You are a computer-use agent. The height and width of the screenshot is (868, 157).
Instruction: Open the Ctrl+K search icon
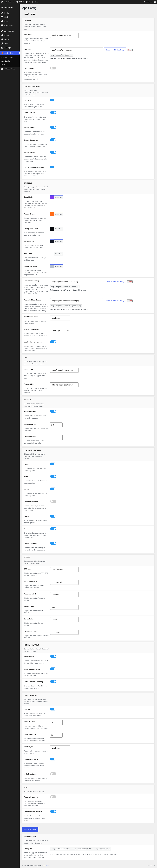[17, 2]
